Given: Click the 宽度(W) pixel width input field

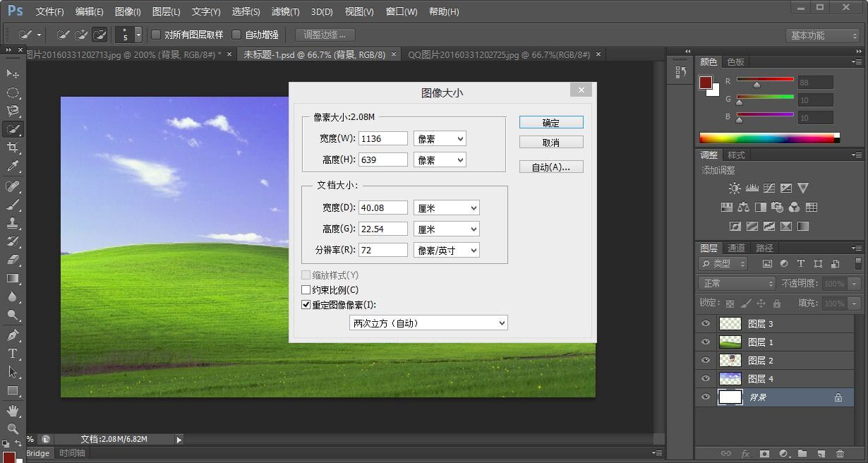Looking at the screenshot, I should point(382,138).
